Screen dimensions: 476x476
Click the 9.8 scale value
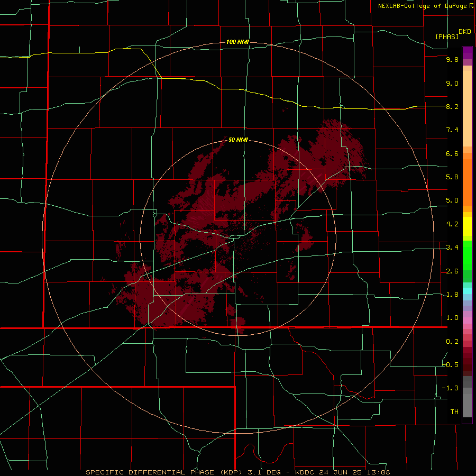coord(452,60)
